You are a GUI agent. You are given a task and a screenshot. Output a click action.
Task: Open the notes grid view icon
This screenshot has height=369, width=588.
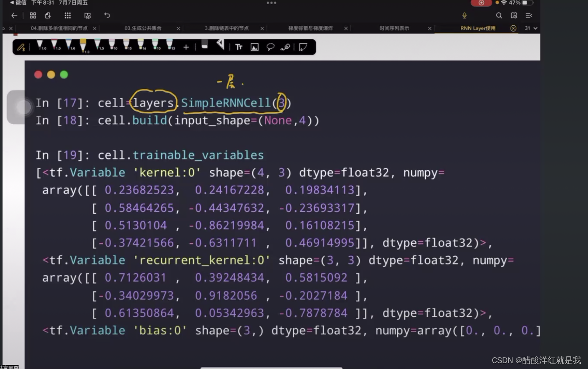[33, 16]
